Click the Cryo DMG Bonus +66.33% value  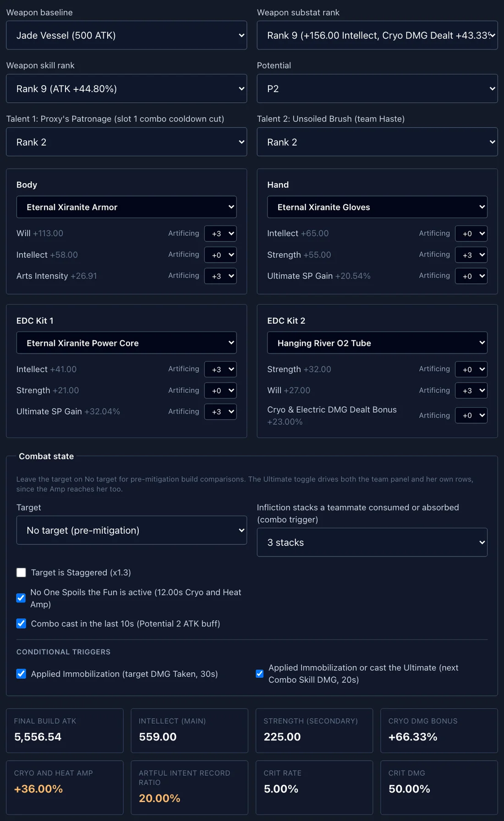413,737
